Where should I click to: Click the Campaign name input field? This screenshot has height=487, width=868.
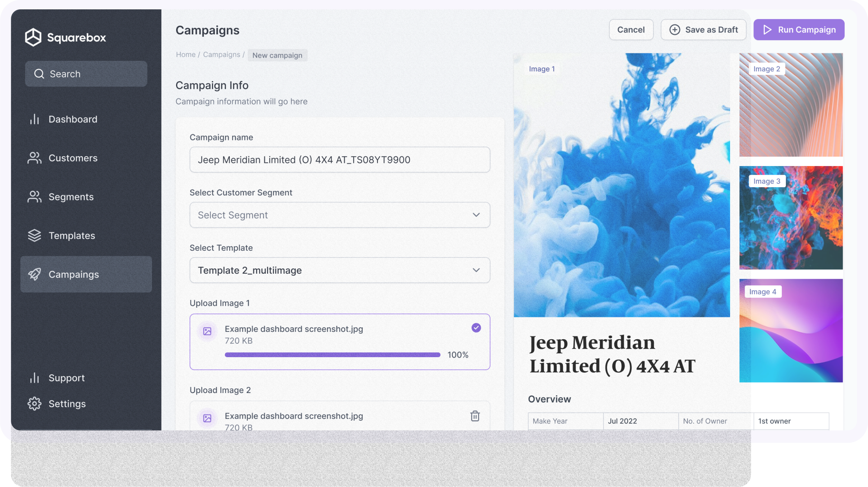(340, 159)
